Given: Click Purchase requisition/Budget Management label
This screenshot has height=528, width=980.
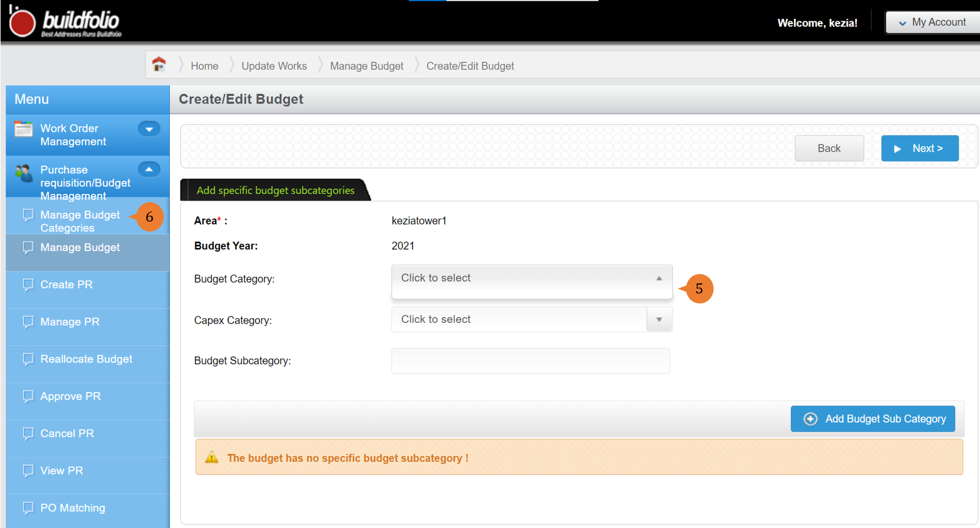Looking at the screenshot, I should [85, 183].
